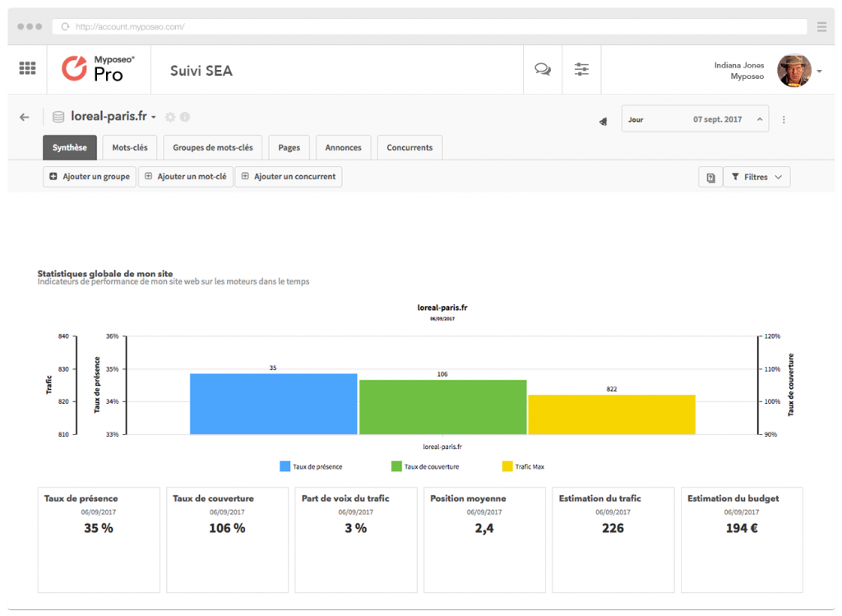Click the chart title loreal-paris.fr
This screenshot has height=616, width=842.
click(x=442, y=308)
